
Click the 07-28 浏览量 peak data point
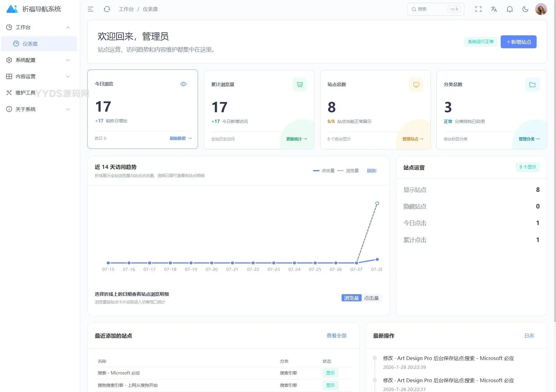pyautogui.click(x=377, y=203)
